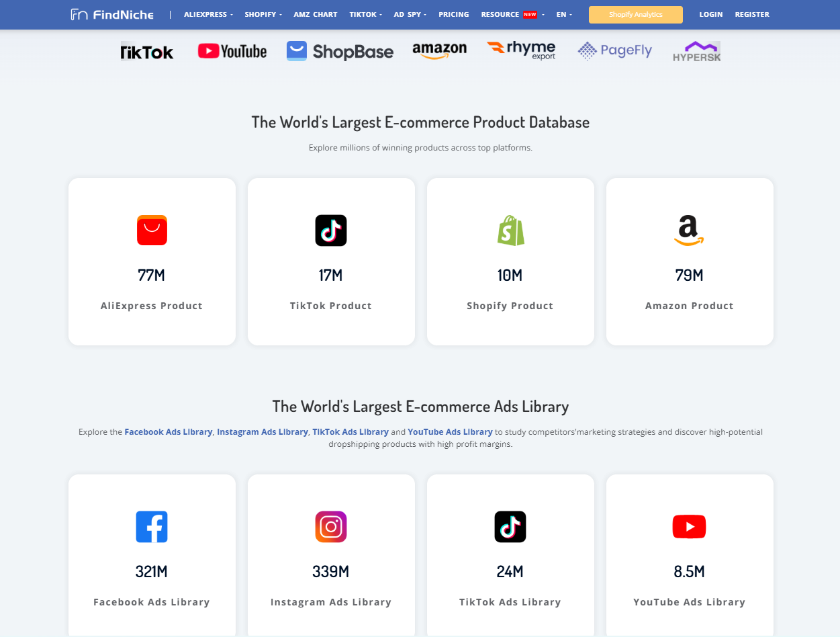Screen dimensions: 840x637
Task: Click the TikTok Ads Library icon
Action: tap(510, 527)
